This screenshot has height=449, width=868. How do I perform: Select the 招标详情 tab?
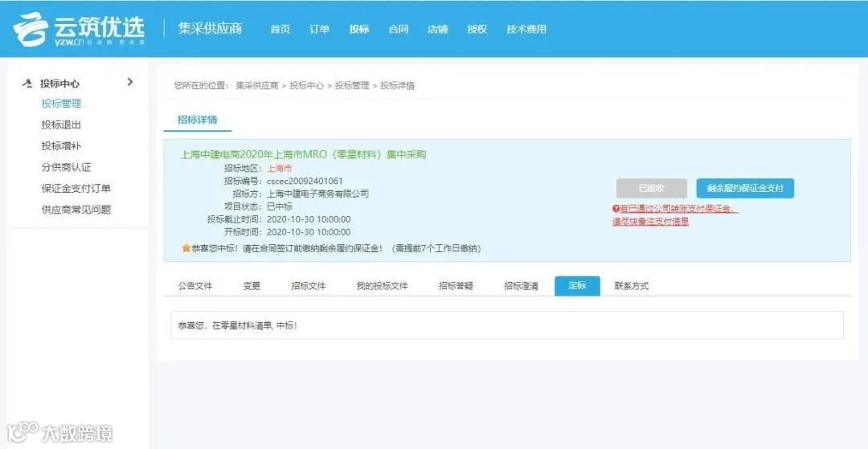(198, 120)
